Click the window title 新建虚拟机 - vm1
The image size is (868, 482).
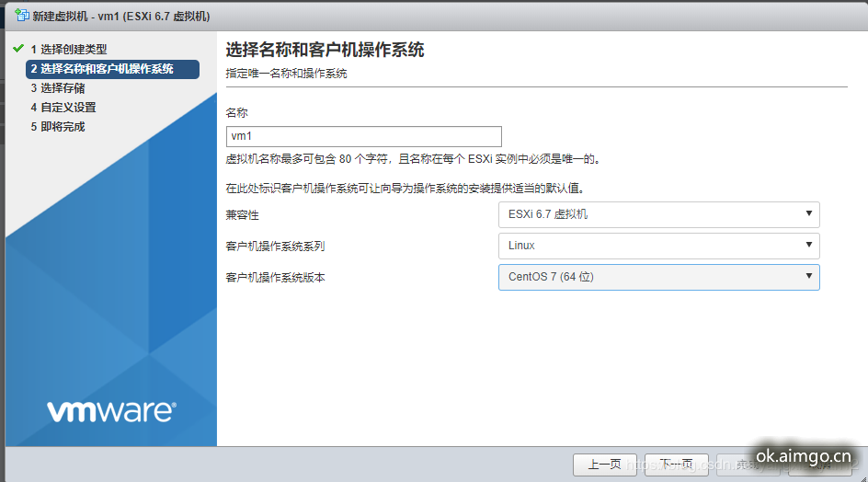(x=120, y=16)
